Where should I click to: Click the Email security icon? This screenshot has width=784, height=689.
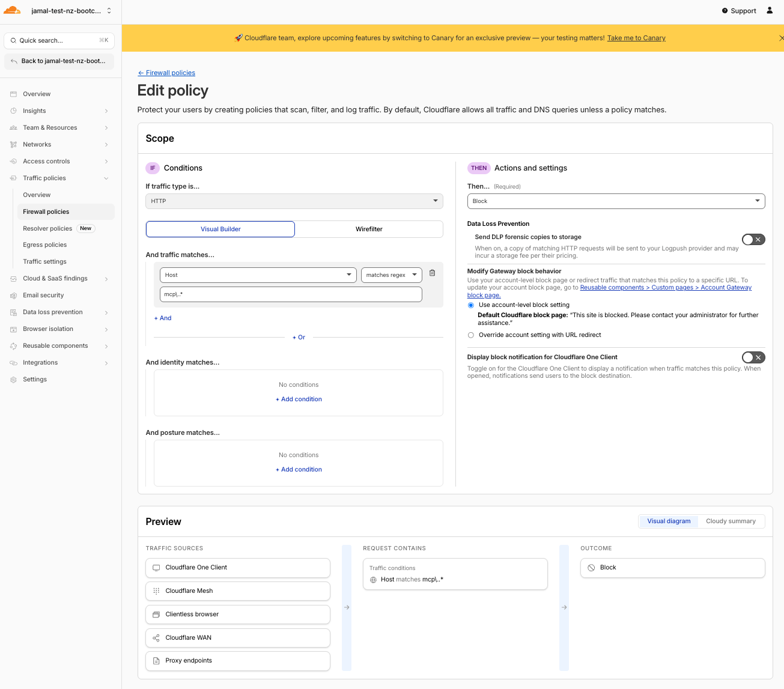[13, 296]
